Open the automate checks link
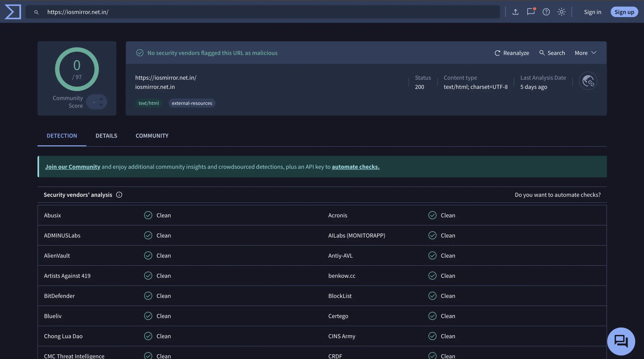Image resolution: width=644 pixels, height=359 pixels. pos(356,167)
